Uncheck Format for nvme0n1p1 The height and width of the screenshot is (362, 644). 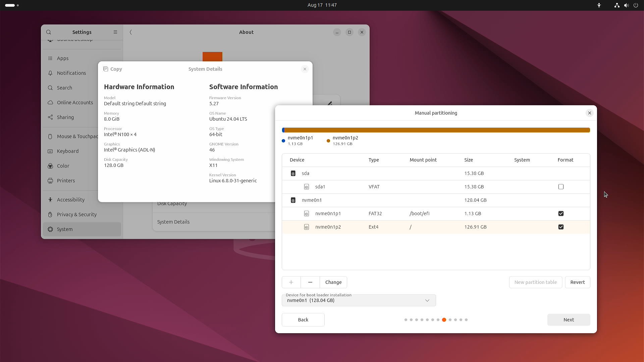click(561, 214)
